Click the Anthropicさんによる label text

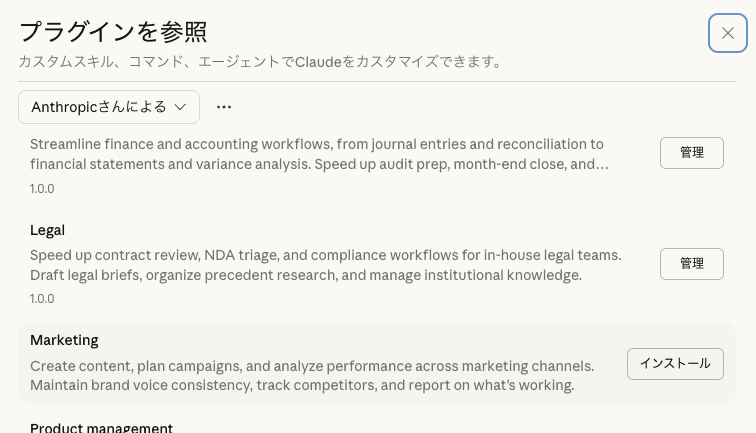tap(98, 107)
